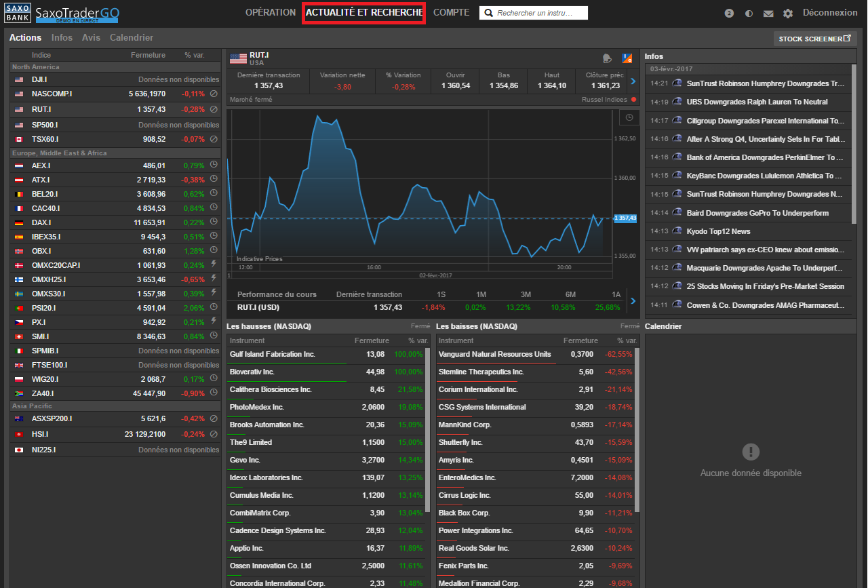Click the no-trading icon in the HSI.I row

[214, 434]
